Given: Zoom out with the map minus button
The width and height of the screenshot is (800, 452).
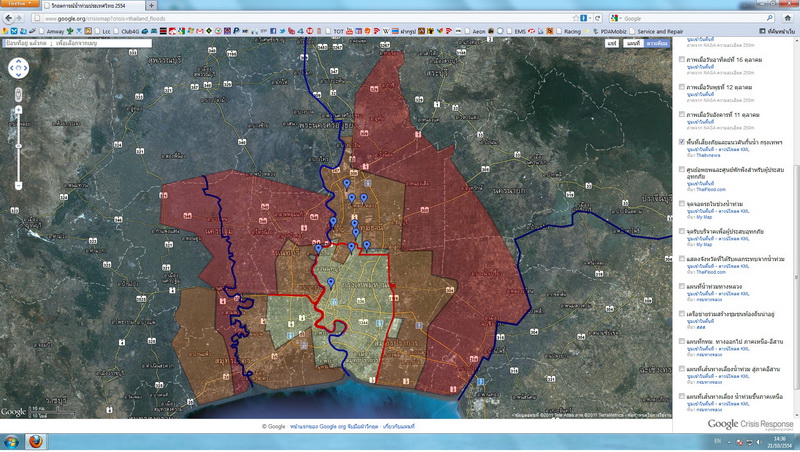Looking at the screenshot, I should pyautogui.click(x=18, y=186).
